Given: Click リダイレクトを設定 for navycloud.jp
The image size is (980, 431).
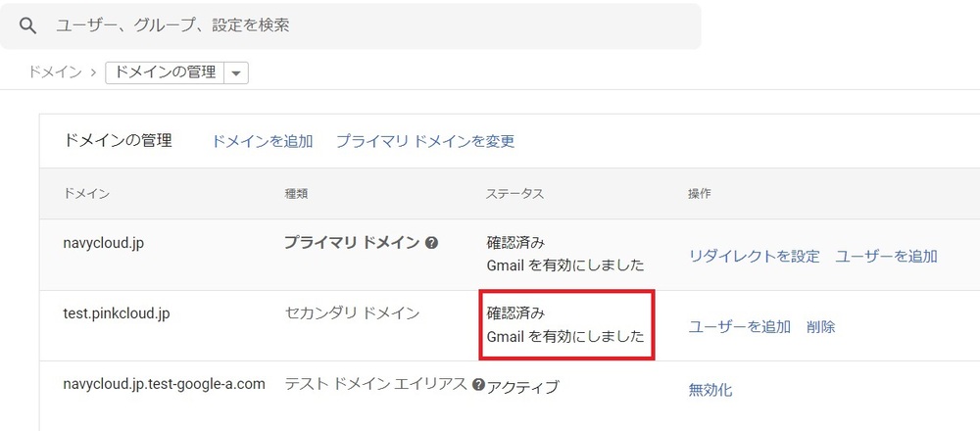Looking at the screenshot, I should (x=754, y=256).
